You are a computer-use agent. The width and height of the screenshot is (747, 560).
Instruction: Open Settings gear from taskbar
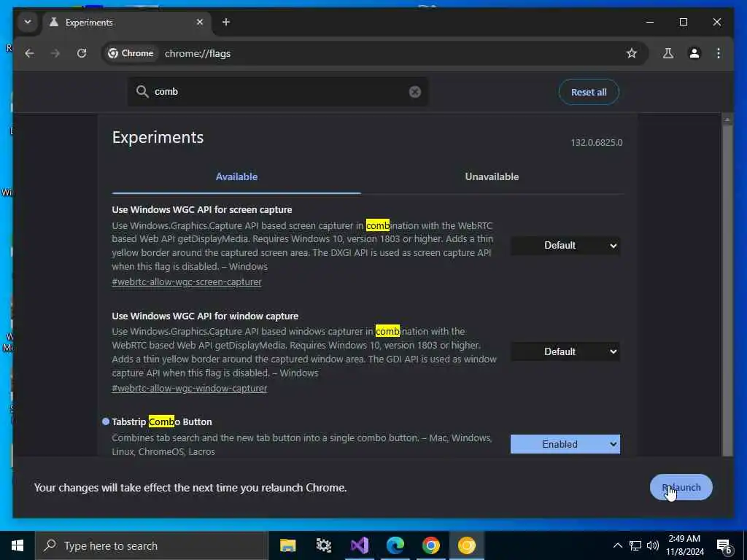tap(323, 545)
